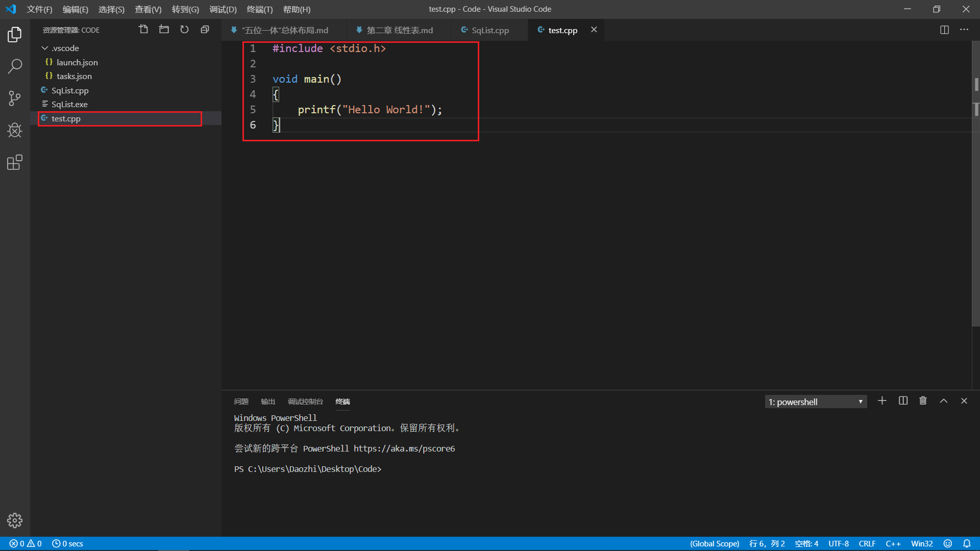Open the powershell terminal selector dropdown
This screenshot has height=551, width=980.
pyautogui.click(x=816, y=402)
